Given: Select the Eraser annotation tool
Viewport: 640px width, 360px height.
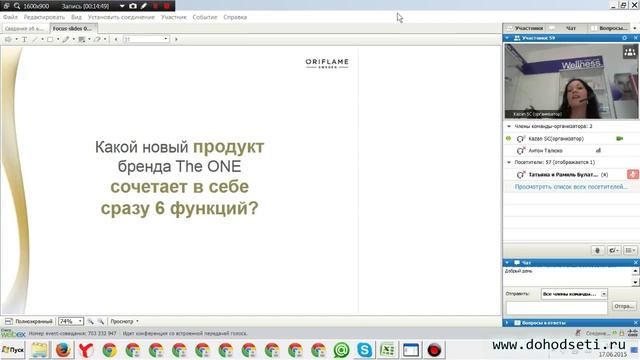Looking at the screenshot, I should coord(97,40).
